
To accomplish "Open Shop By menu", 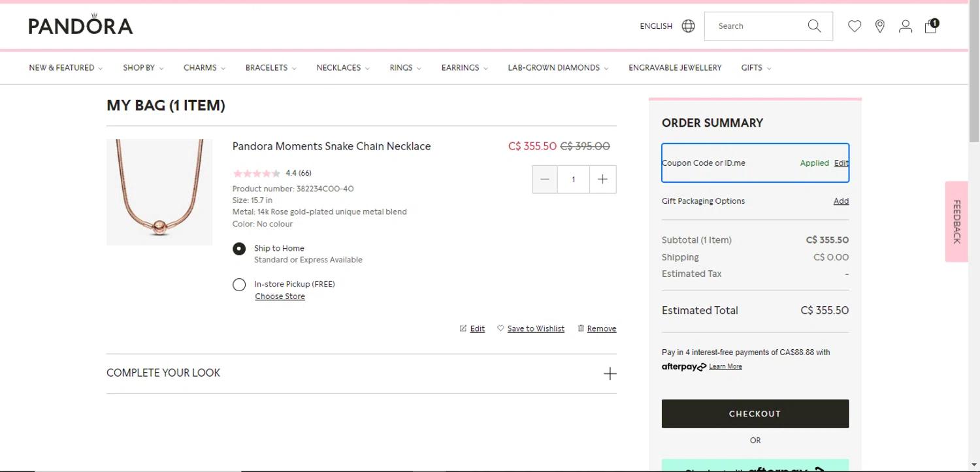I will click(143, 68).
